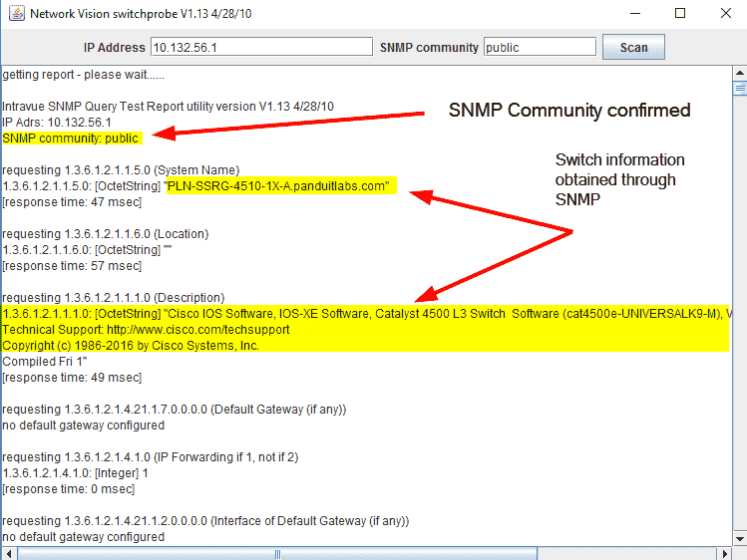Click the 'SNMP community: public' line
The height and width of the screenshot is (560, 747).
click(x=71, y=139)
